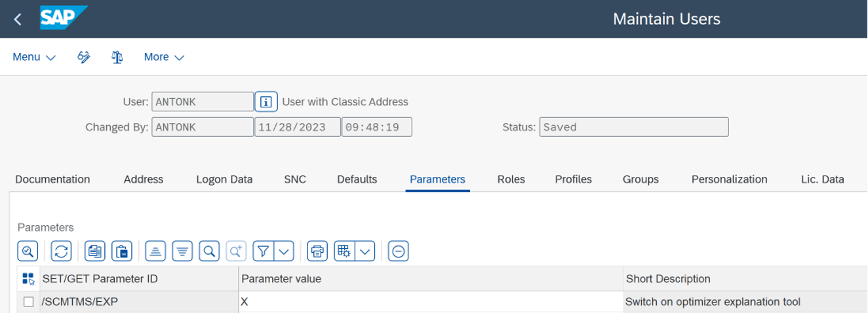Check the /SCMTMS/EXP row checkbox

coord(28,302)
